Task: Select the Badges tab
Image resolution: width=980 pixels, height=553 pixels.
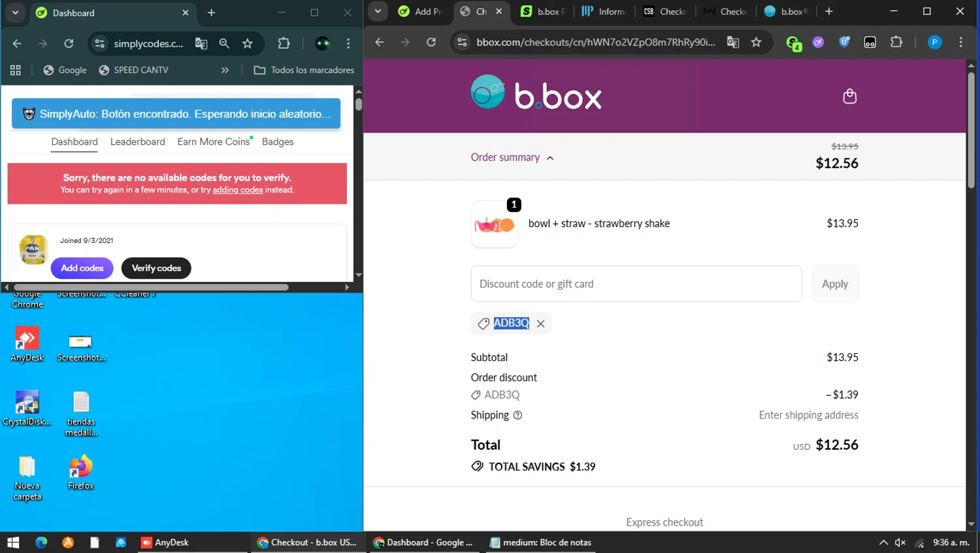Action: [278, 142]
